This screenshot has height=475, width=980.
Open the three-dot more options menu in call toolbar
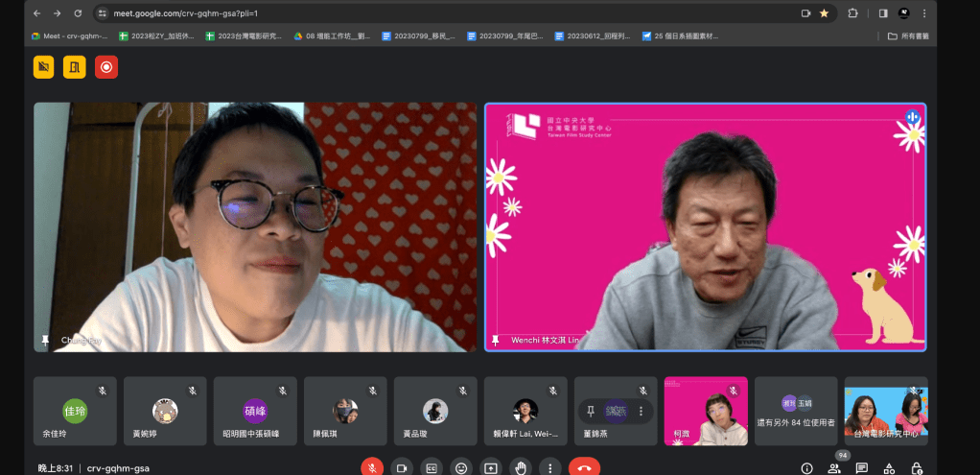[549, 467]
